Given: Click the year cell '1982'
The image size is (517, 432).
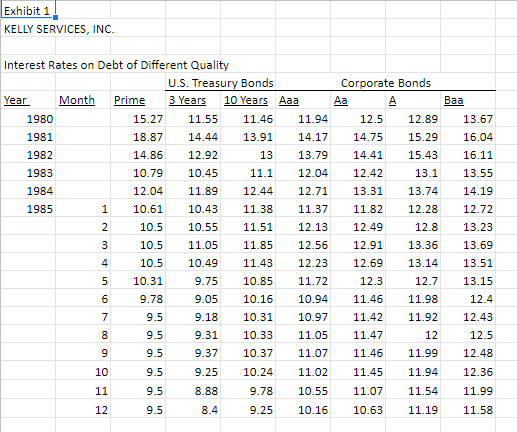Looking at the screenshot, I should coord(28,155).
